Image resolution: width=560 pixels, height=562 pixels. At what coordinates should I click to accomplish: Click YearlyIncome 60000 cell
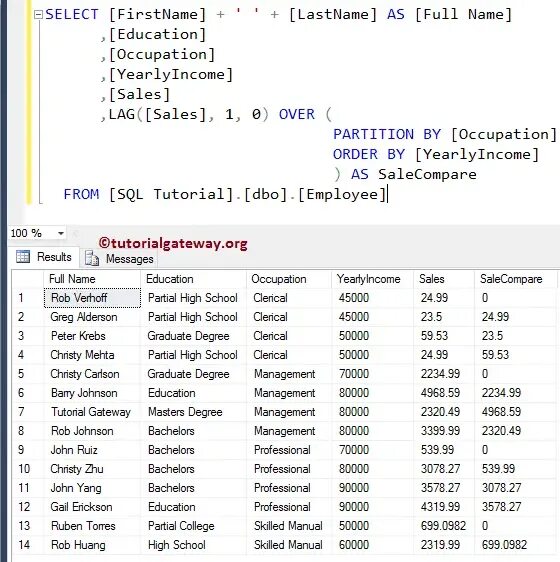click(x=372, y=545)
